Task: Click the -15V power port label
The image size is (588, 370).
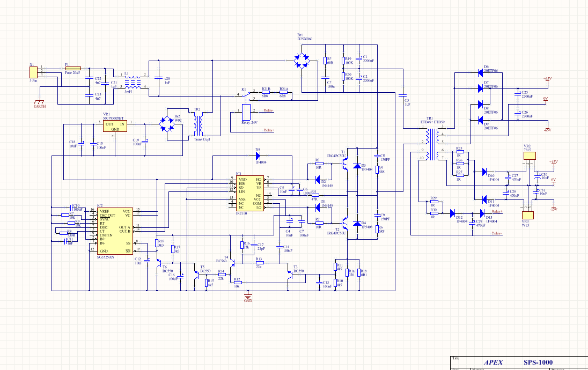Action: click(x=553, y=210)
